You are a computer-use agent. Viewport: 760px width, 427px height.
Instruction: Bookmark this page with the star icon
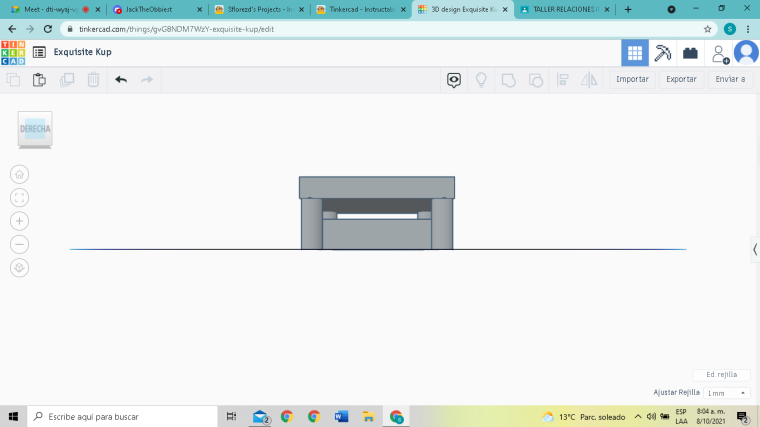[x=708, y=29]
